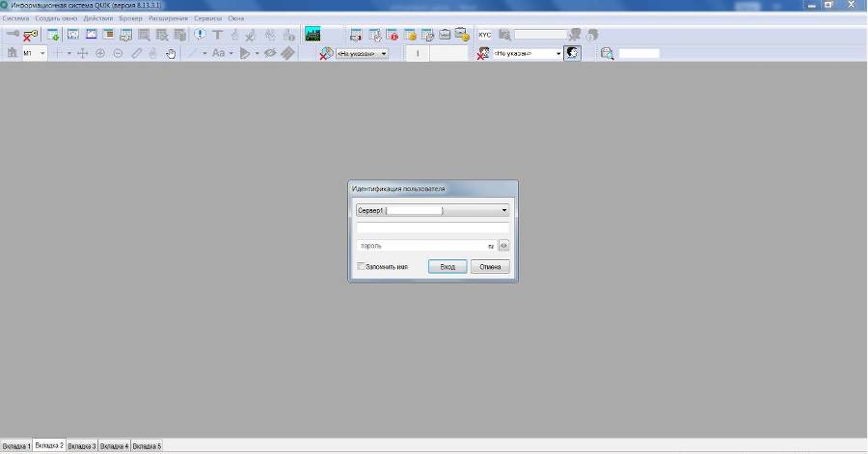Click the search field next to KYC

pyautogui.click(x=541, y=35)
